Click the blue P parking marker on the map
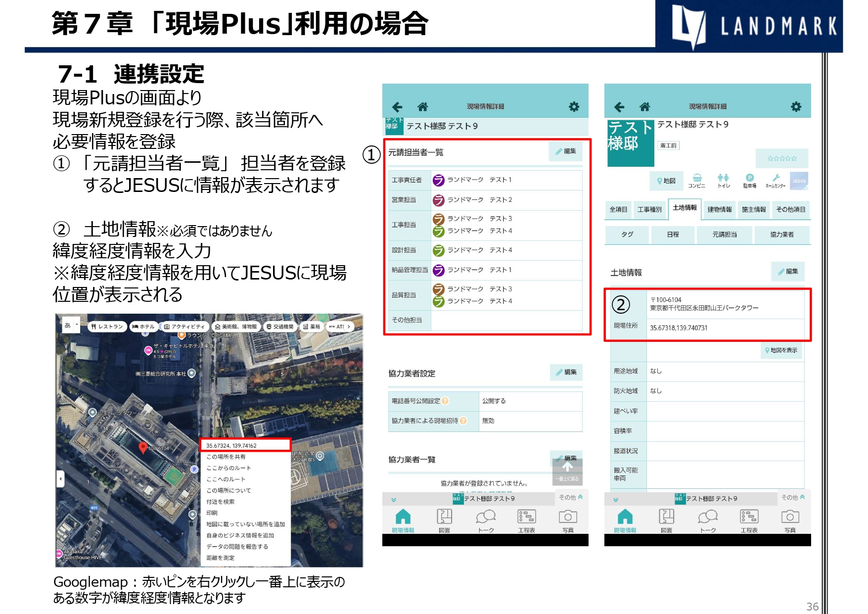Screen dimensions: 868x614 tap(194, 469)
